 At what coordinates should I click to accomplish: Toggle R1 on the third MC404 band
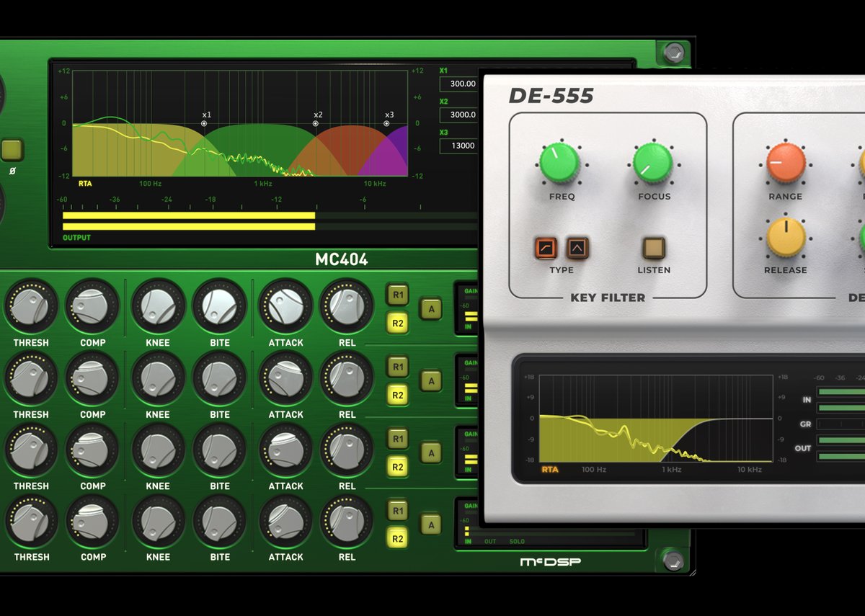397,439
